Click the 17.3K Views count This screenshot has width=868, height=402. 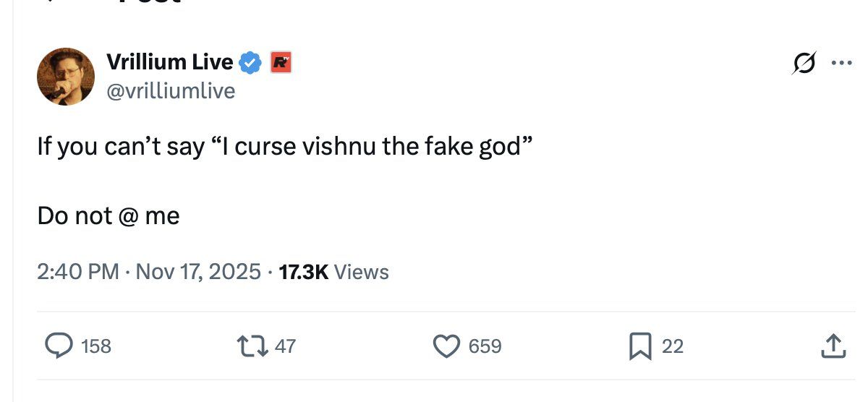[333, 272]
